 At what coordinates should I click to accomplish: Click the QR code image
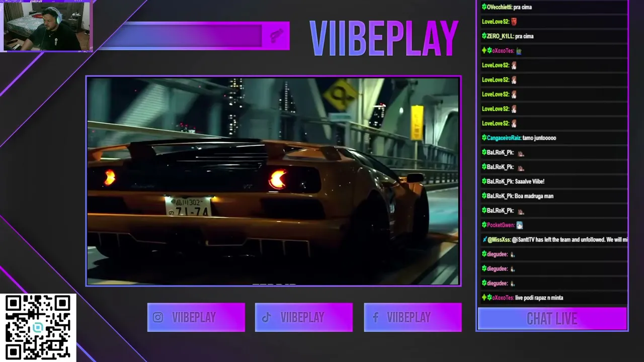click(38, 327)
